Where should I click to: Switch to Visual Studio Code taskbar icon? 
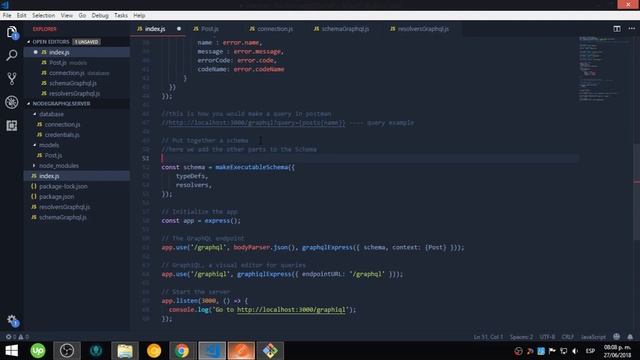coord(212,351)
